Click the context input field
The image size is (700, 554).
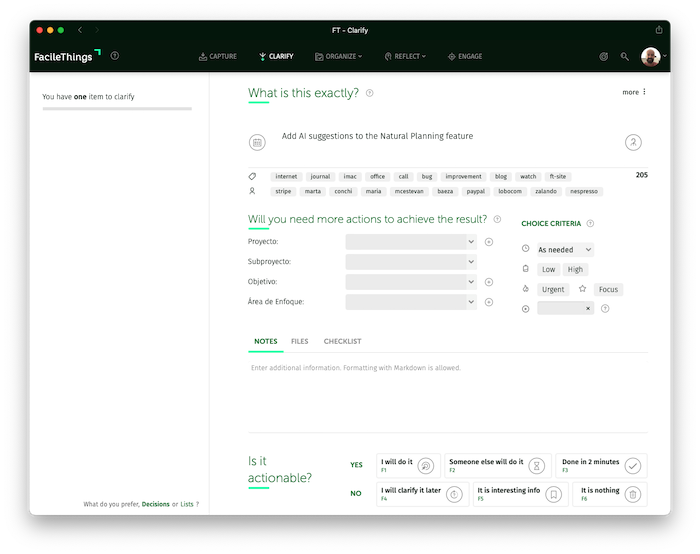click(561, 308)
